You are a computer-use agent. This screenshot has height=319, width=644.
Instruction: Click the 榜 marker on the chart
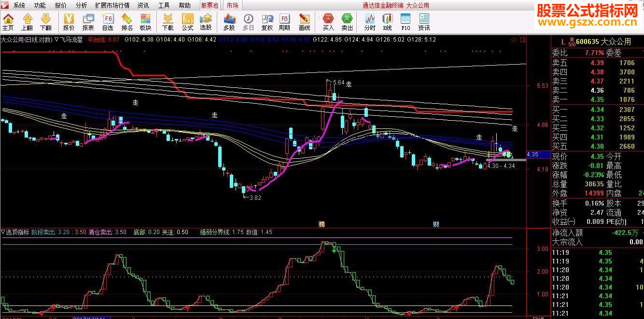[322, 224]
